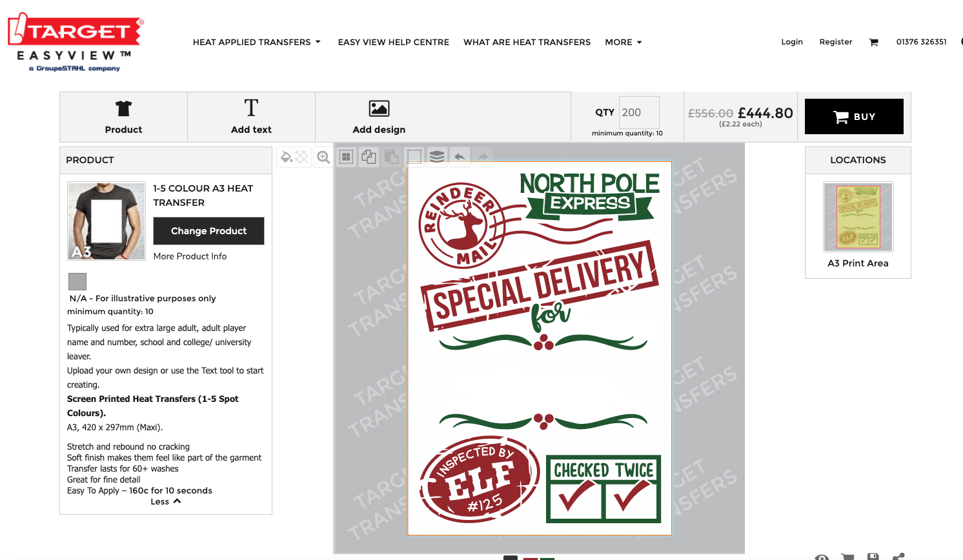
Task: Click the zoom-in magnifier icon
Action: coord(323,157)
